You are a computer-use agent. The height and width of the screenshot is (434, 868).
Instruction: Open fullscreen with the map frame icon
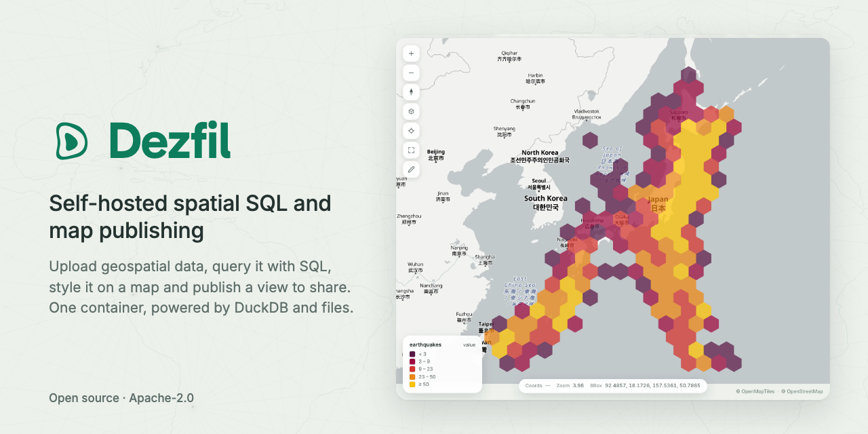411,150
